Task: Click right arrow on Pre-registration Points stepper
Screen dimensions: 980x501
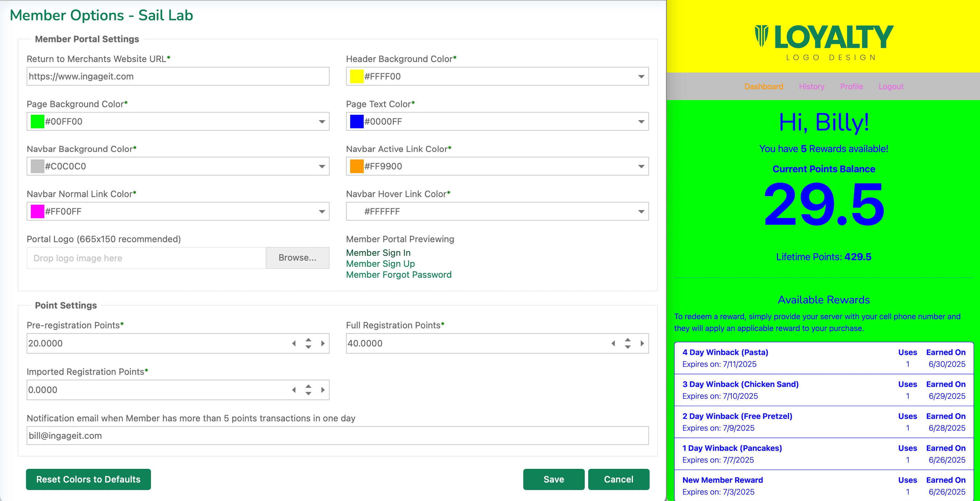Action: point(323,344)
